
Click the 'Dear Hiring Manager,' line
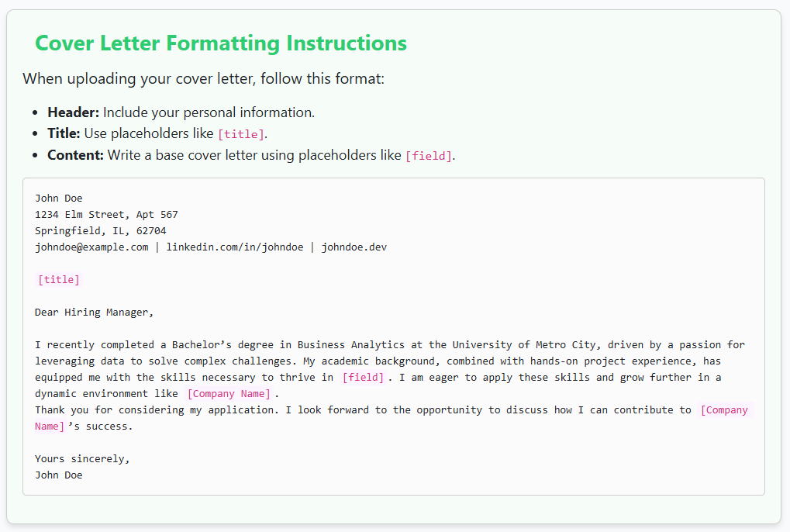click(x=95, y=313)
